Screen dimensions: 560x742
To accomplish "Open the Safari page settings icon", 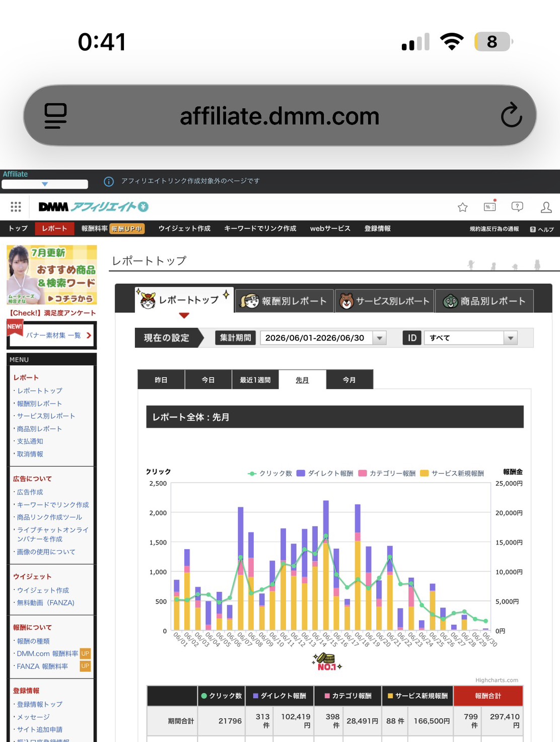I will coord(55,116).
